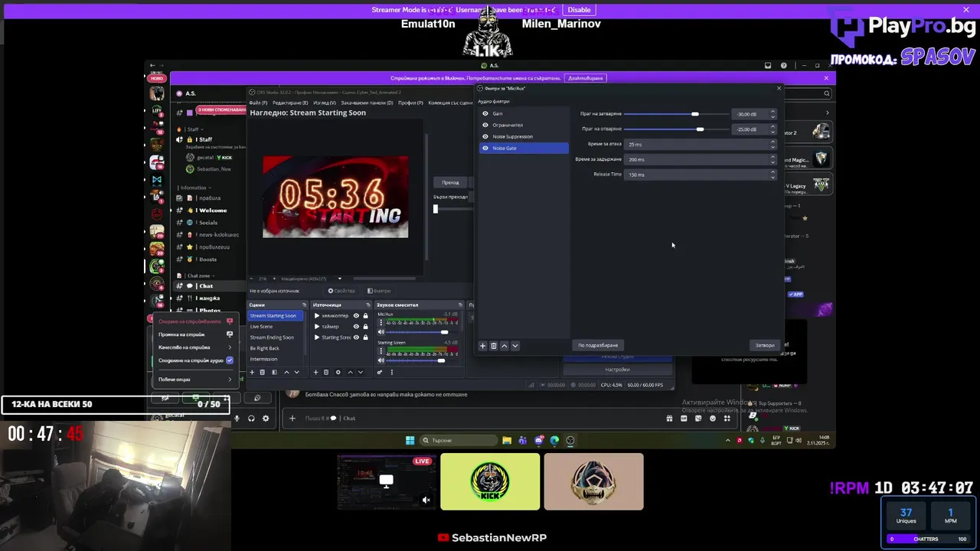Add a new source in Източници panel
Image resolution: width=980 pixels, height=551 pixels.
point(315,372)
